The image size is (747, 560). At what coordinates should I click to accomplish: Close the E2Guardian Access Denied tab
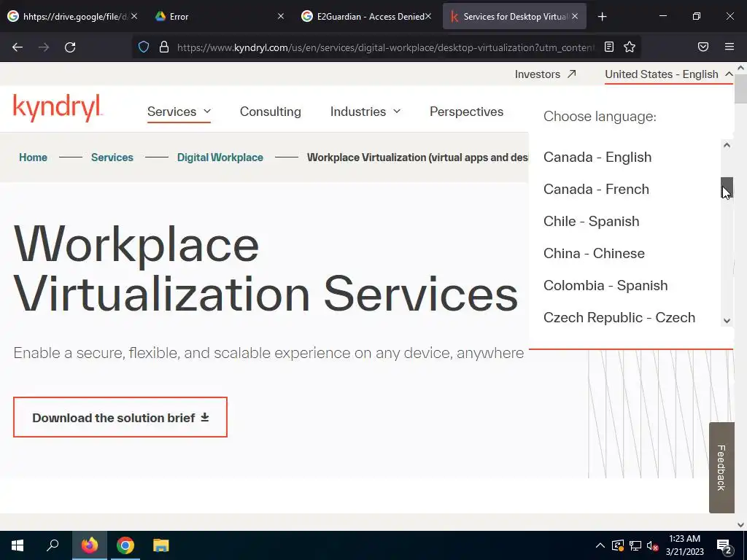[427, 16]
